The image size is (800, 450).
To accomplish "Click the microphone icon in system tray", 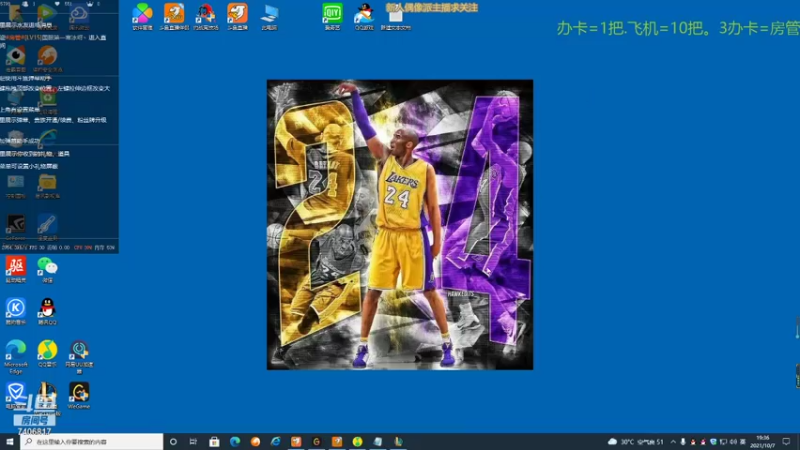I will click(x=683, y=442).
